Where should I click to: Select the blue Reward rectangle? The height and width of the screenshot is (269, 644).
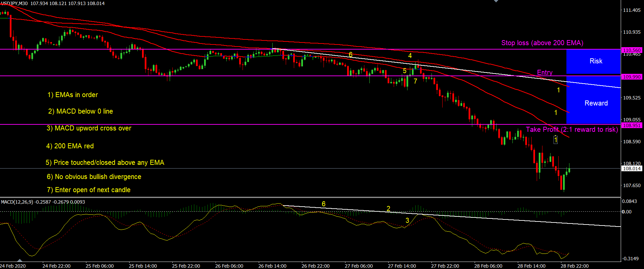point(593,100)
